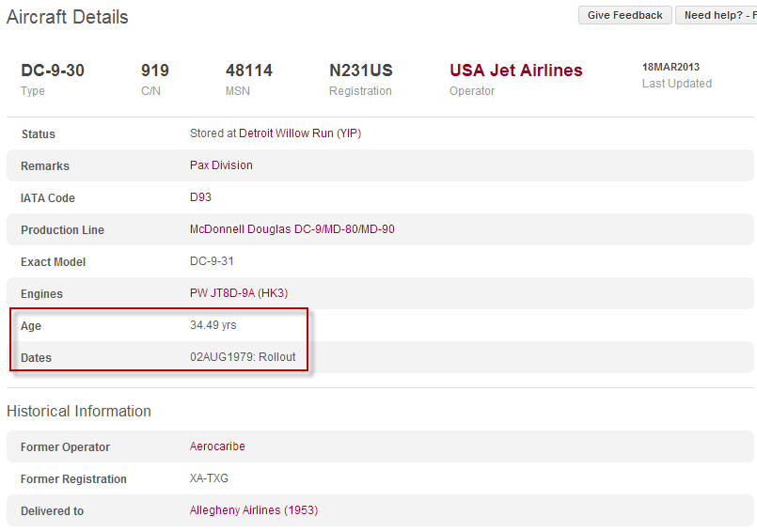Open the USA Jet Airlines operator link
This screenshot has width=757, height=532.
point(515,70)
